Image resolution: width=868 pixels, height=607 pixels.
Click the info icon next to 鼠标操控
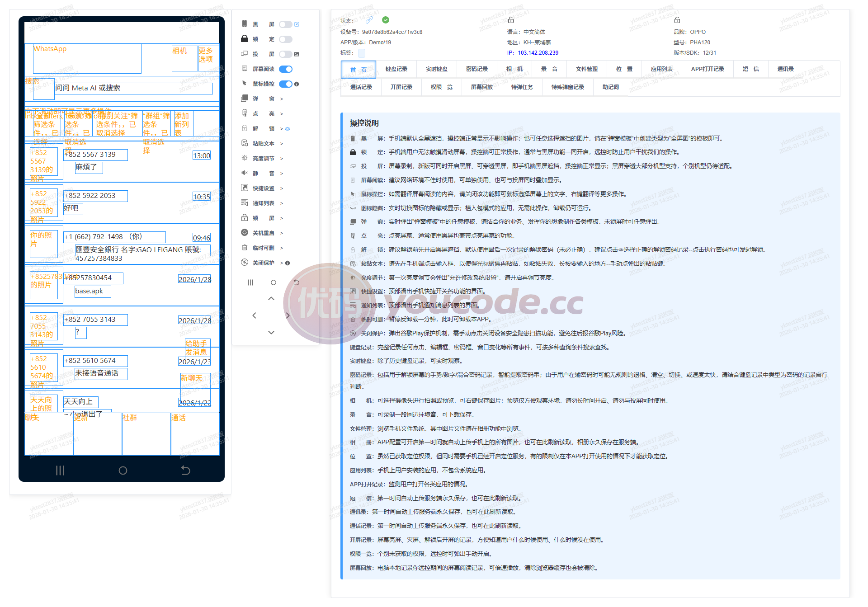tap(297, 84)
